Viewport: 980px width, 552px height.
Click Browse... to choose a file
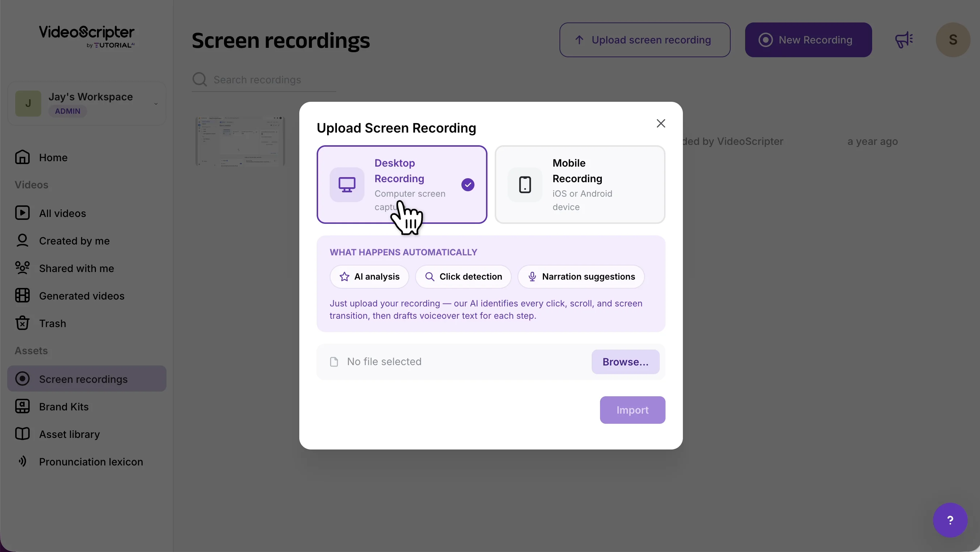[x=625, y=361]
